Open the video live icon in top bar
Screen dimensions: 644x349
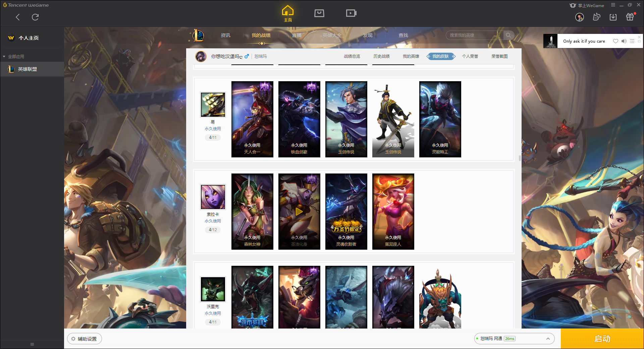click(351, 13)
